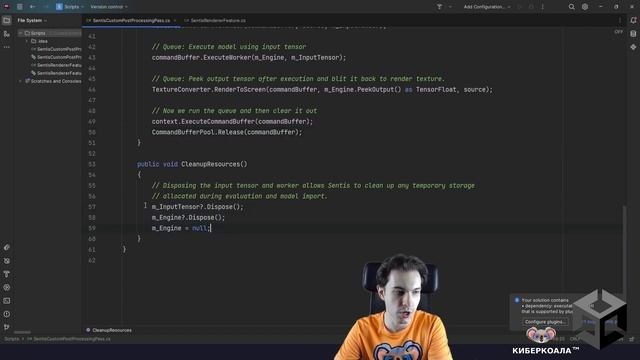Expand the .idea folder node
This screenshot has height=360, width=640.
27,41
